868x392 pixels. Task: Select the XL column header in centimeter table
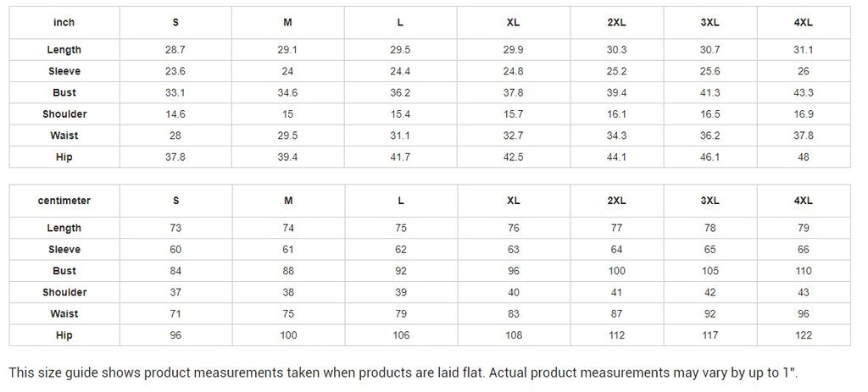(513, 201)
